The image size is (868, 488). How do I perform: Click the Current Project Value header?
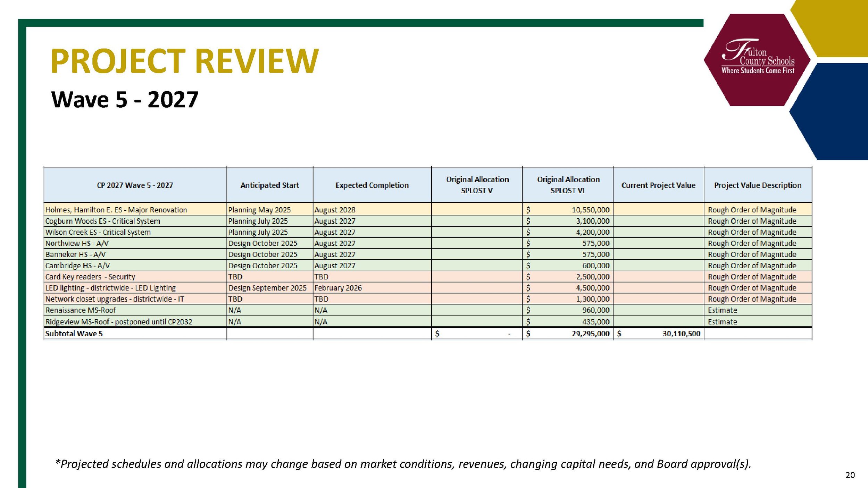click(659, 185)
